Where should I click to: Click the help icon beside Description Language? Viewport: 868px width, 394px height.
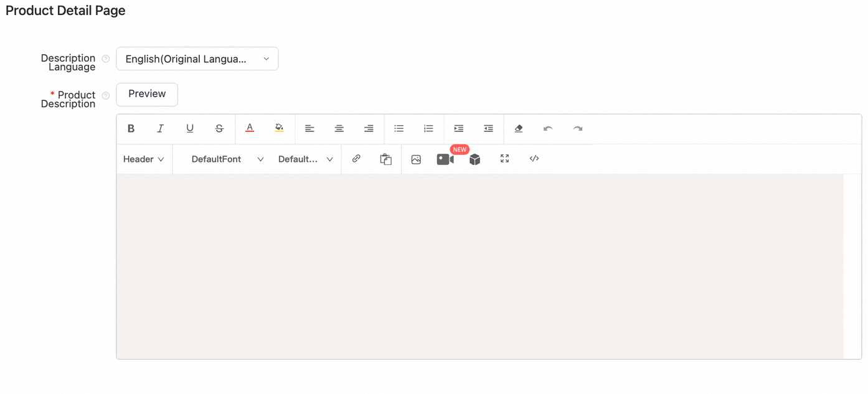click(106, 59)
